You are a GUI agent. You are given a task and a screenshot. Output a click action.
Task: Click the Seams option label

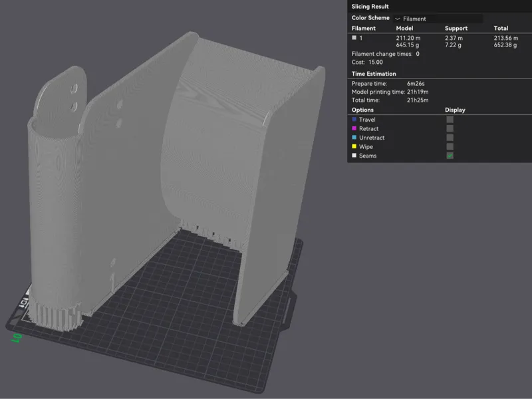[368, 156]
